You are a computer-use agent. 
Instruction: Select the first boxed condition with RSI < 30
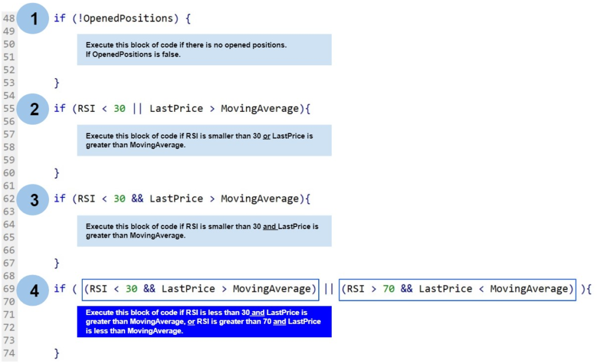(201, 289)
